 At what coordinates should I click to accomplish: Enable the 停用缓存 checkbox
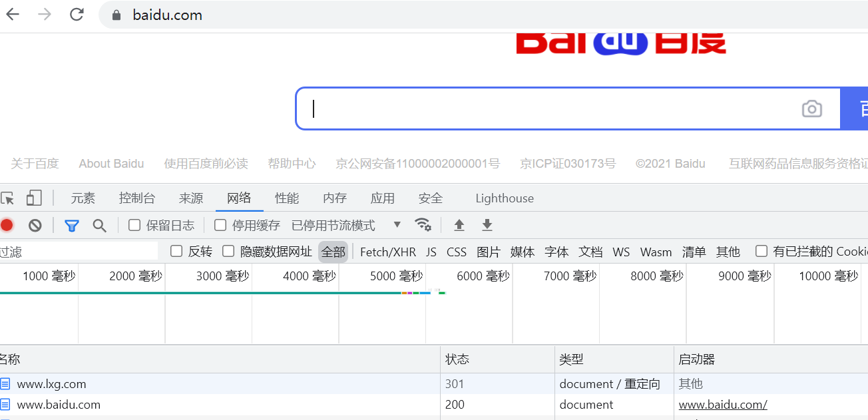coord(220,225)
